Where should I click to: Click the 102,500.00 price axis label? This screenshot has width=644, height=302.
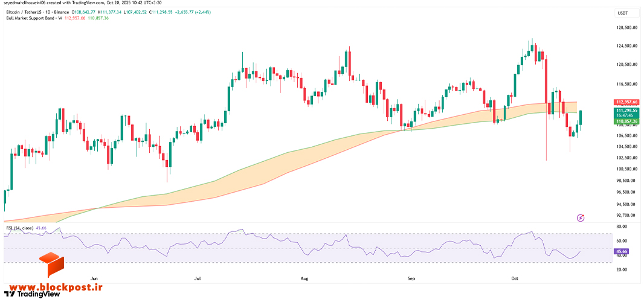[x=626, y=158]
